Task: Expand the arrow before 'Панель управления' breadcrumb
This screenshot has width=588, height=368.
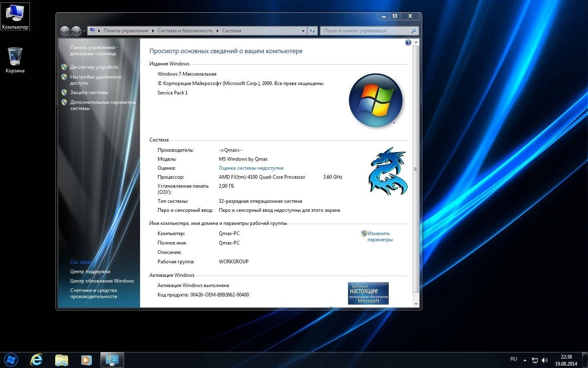Action: (99, 31)
